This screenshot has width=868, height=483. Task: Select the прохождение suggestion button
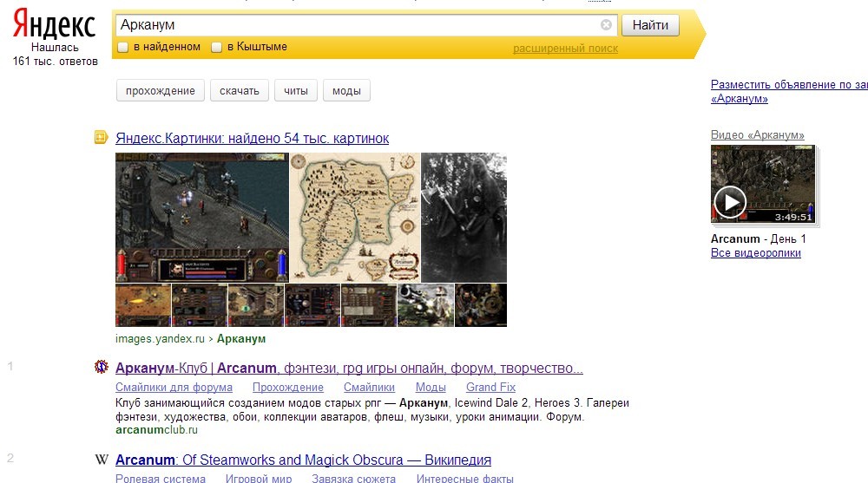(160, 91)
